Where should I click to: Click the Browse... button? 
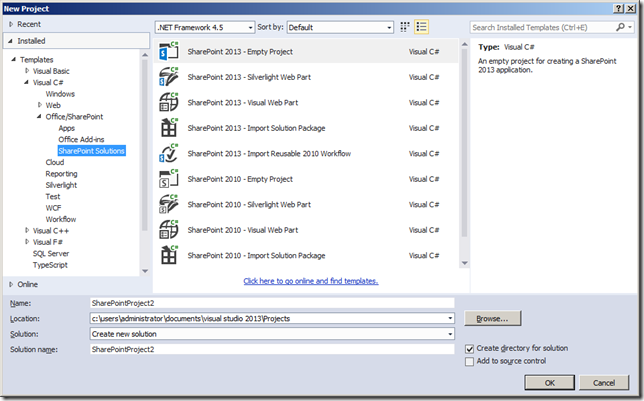pos(492,318)
